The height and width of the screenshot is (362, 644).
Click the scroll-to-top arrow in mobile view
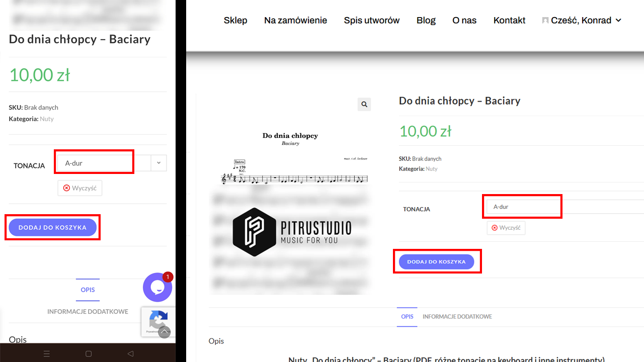click(165, 332)
